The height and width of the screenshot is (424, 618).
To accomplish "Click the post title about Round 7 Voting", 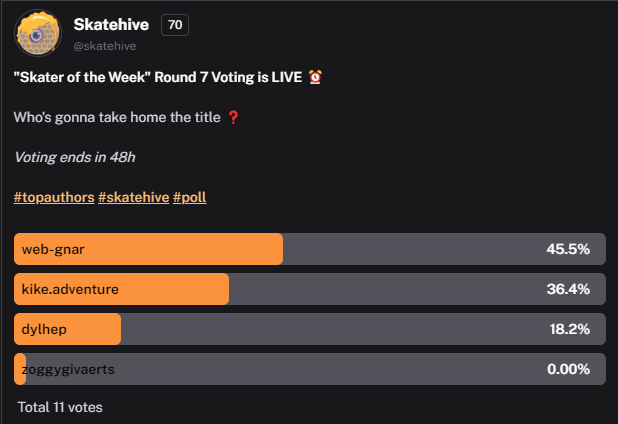I will [158, 77].
